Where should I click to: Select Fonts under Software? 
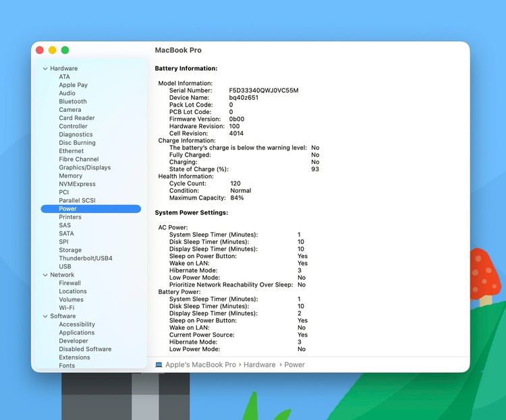point(67,365)
